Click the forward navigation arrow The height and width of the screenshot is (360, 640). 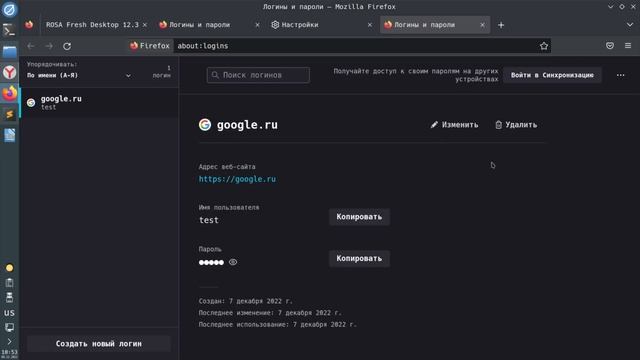click(49, 46)
